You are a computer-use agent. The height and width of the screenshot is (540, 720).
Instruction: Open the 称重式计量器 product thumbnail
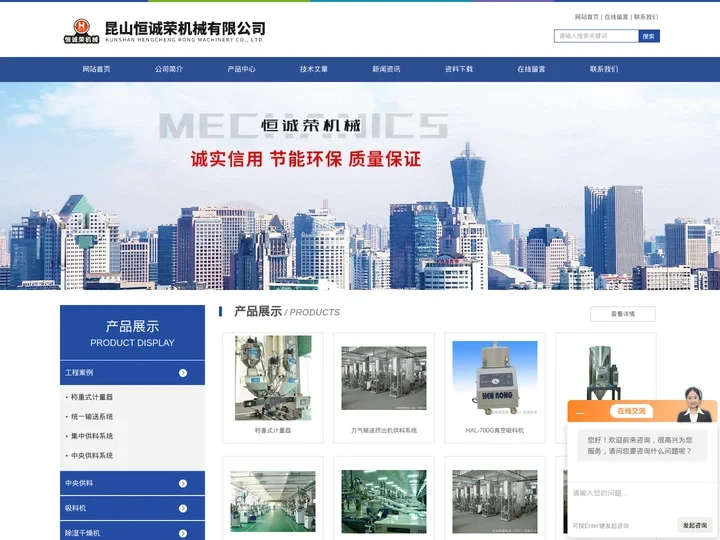[x=273, y=377]
